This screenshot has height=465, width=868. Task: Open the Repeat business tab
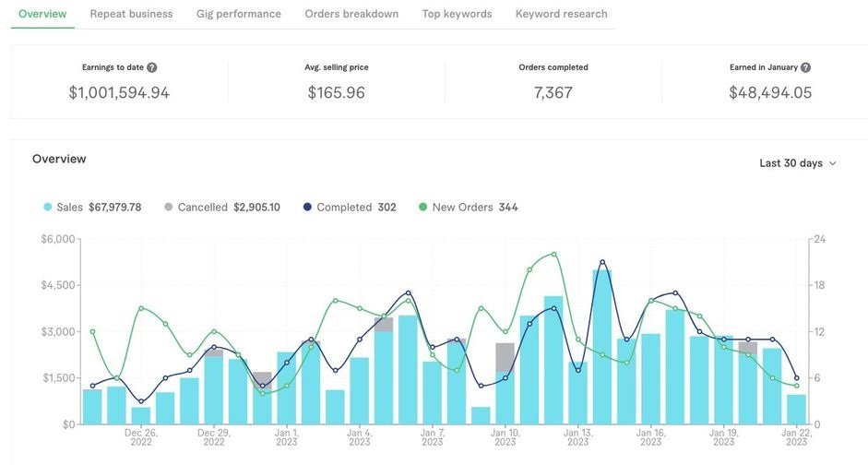coord(131,14)
